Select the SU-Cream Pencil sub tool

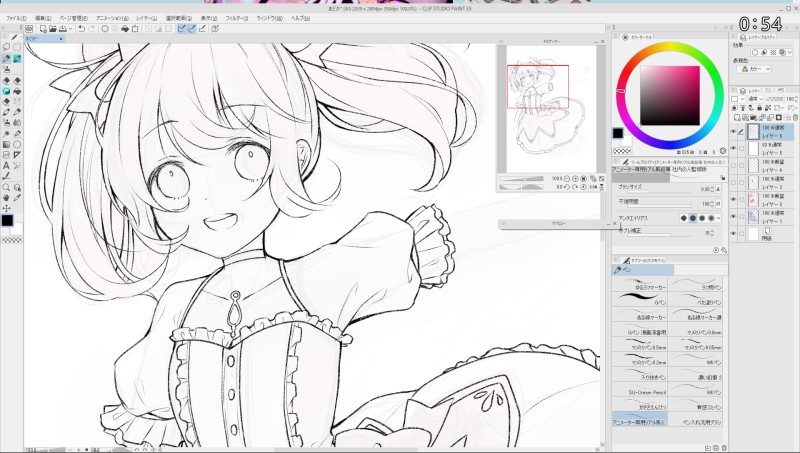[640, 389]
